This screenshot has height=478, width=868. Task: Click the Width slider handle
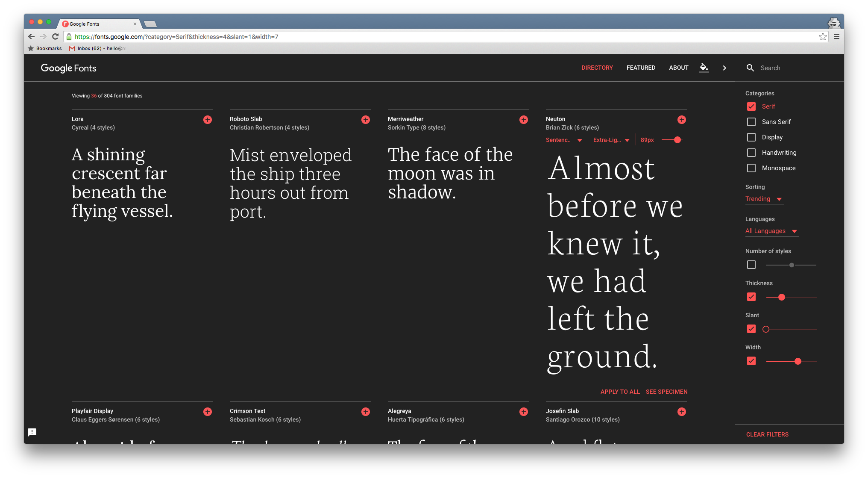click(798, 361)
